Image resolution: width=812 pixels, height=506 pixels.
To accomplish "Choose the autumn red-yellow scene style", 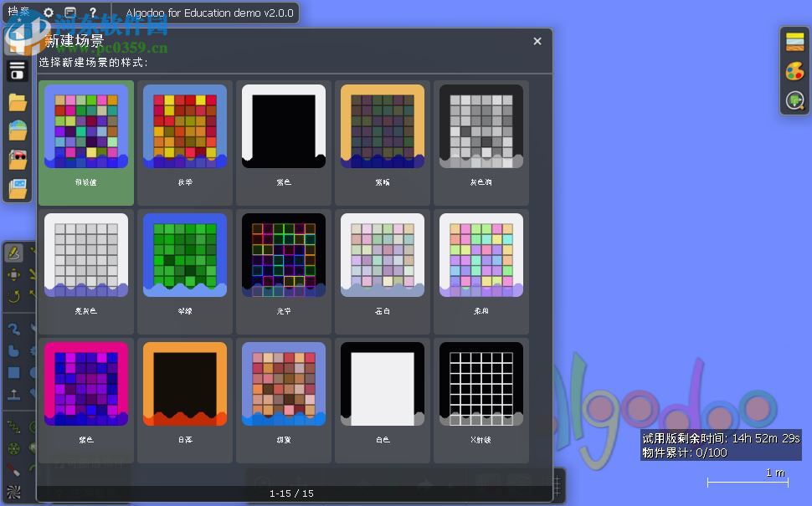I will coord(185,143).
